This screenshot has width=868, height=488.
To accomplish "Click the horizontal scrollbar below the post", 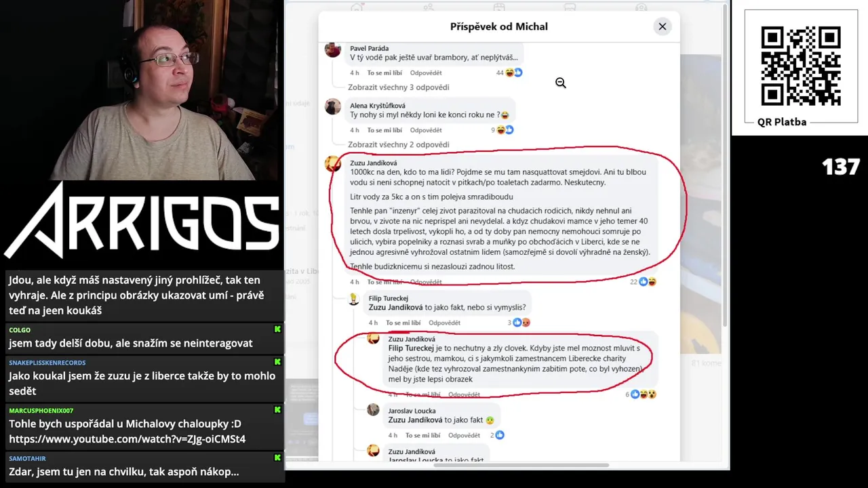I will [x=521, y=465].
